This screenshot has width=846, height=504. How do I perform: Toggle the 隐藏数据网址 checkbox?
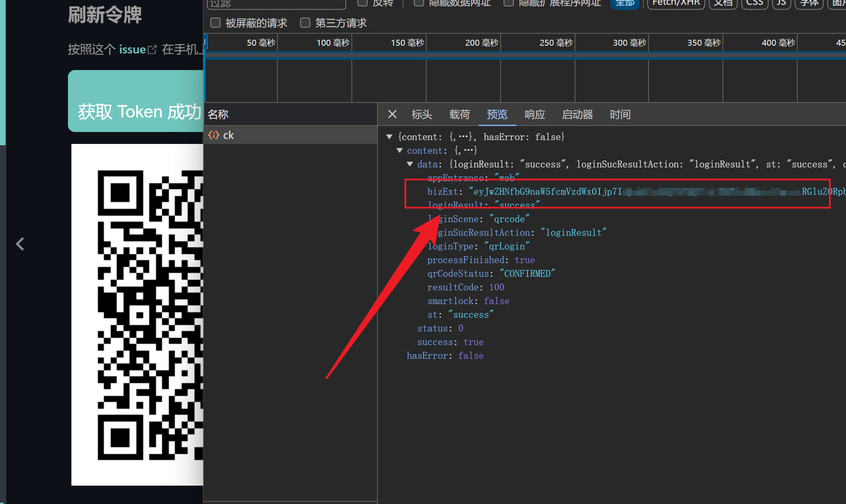(419, 3)
